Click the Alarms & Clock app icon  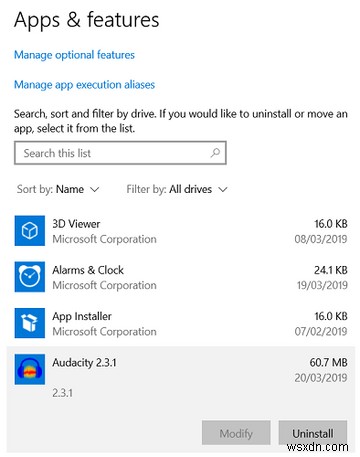pos(30,277)
